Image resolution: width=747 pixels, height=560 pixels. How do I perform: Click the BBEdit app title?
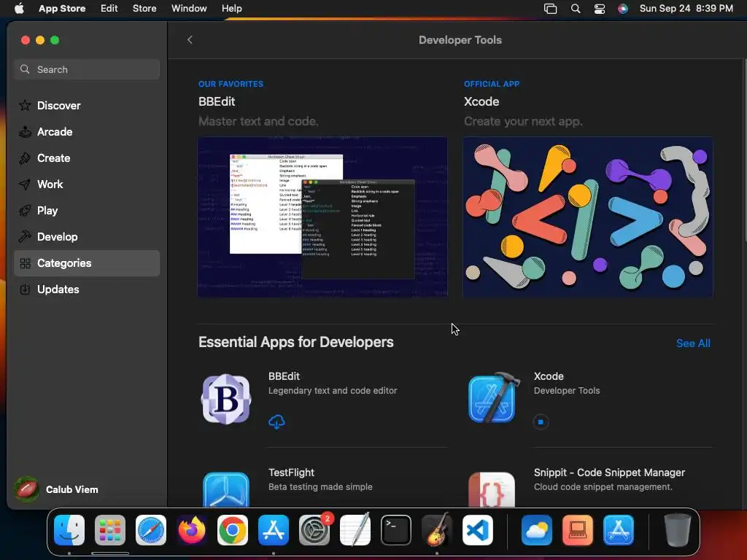click(x=284, y=376)
